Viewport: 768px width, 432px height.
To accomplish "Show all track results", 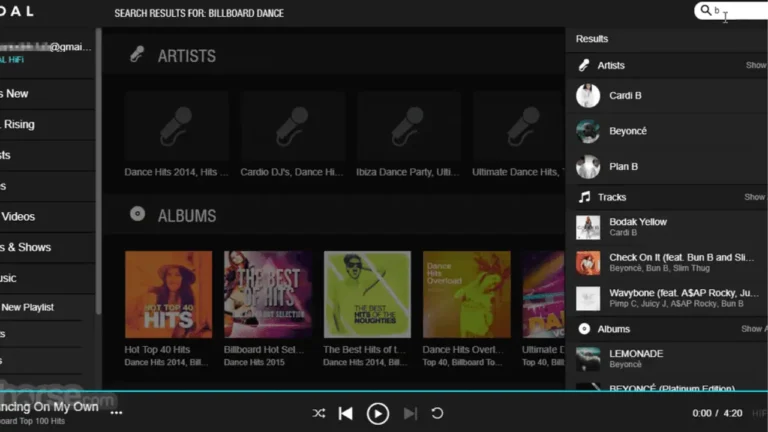I will (x=756, y=197).
